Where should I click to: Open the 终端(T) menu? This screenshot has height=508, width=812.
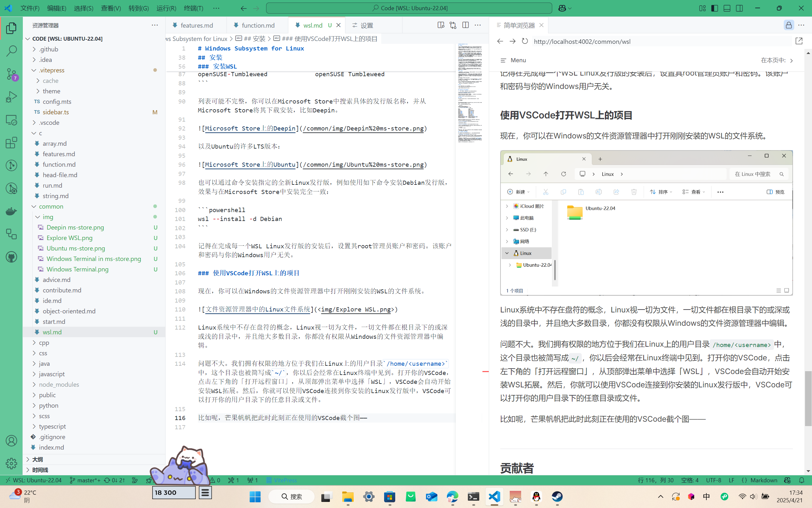pyautogui.click(x=193, y=8)
